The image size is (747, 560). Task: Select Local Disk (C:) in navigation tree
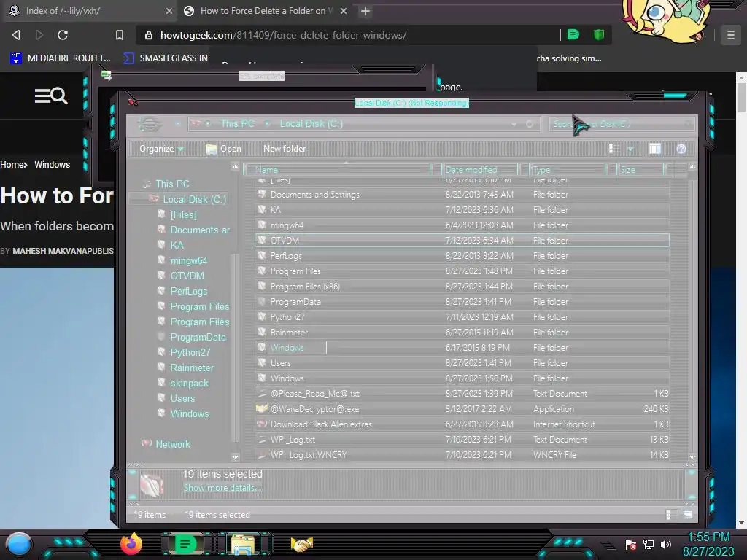(x=194, y=199)
